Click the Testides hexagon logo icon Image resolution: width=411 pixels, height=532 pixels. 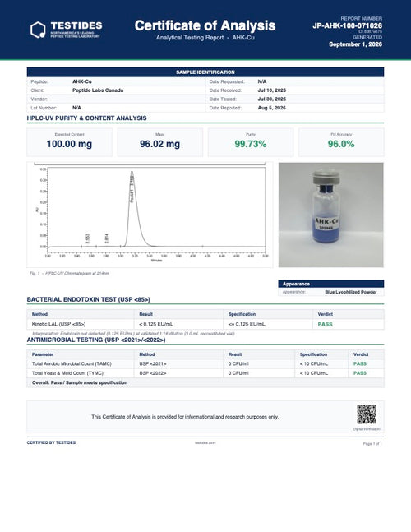[x=38, y=30]
